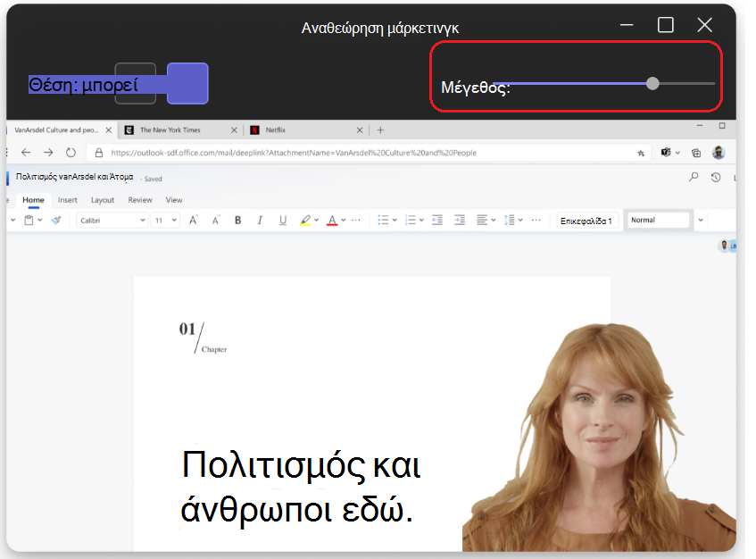Apply the Normal style

coord(658,220)
